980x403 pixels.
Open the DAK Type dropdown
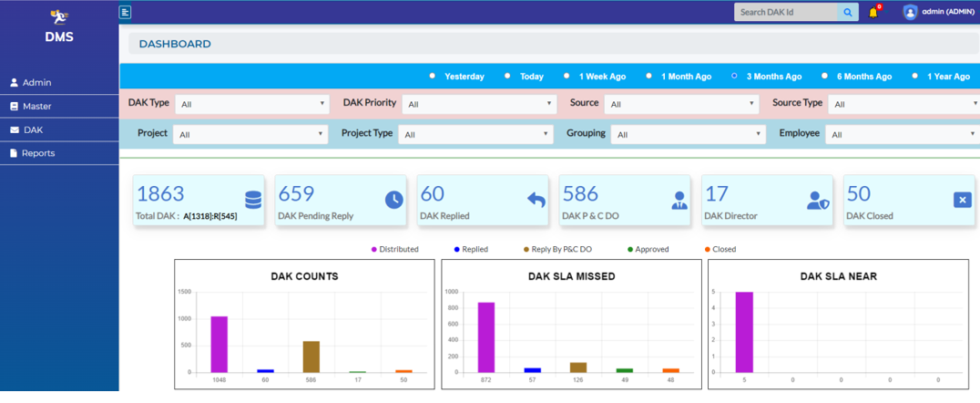tap(250, 104)
